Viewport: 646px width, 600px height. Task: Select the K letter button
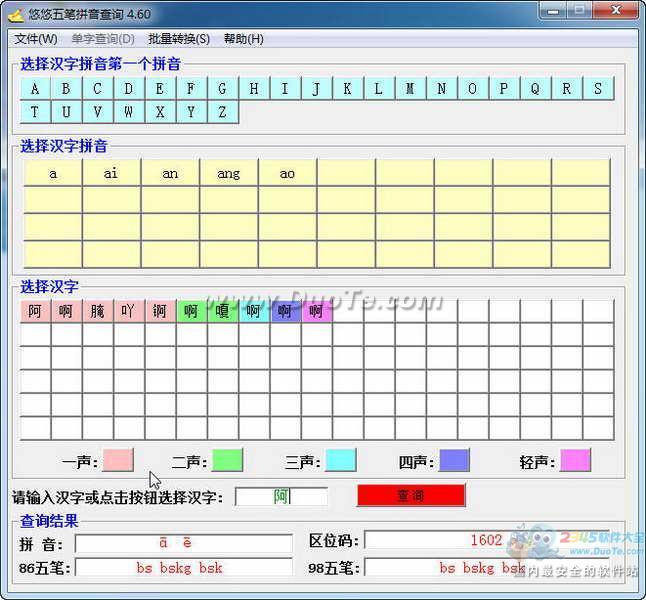coord(348,88)
